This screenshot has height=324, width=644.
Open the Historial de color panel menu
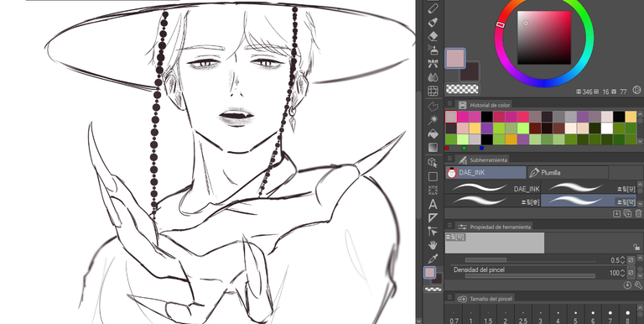coord(449,104)
